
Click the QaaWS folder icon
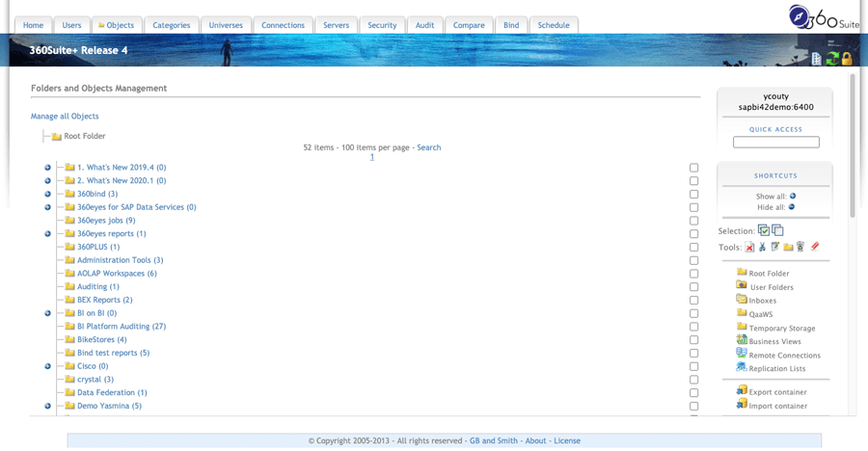click(x=742, y=312)
